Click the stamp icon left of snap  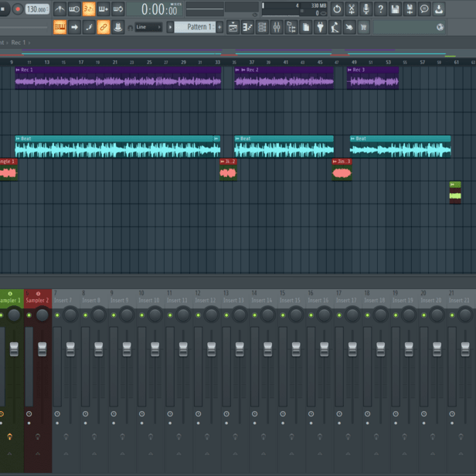click(118, 27)
